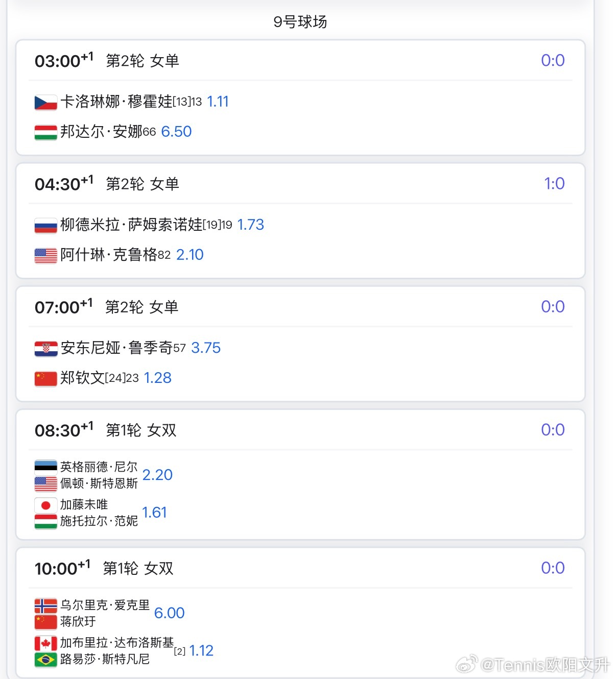Click the Norwegian flag beside 乌尔里克·爱克里
616x679 pixels.
[45, 605]
